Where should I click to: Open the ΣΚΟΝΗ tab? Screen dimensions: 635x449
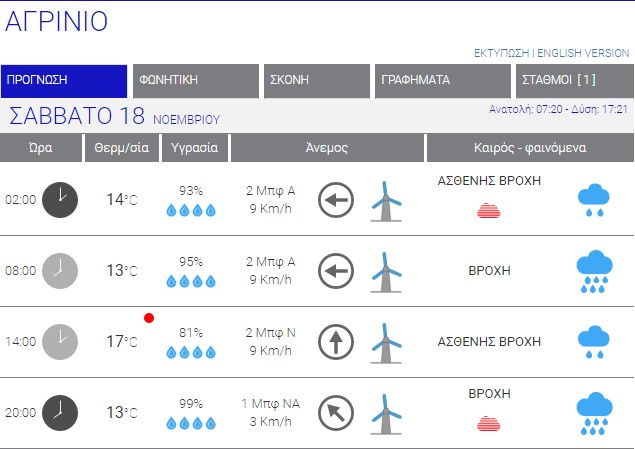tap(317, 80)
